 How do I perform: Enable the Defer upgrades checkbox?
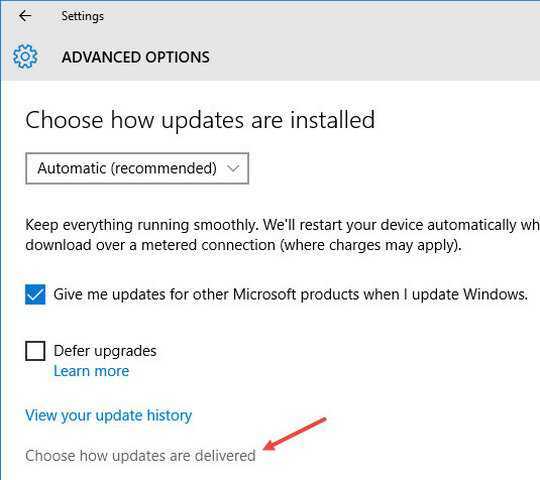pyautogui.click(x=35, y=351)
